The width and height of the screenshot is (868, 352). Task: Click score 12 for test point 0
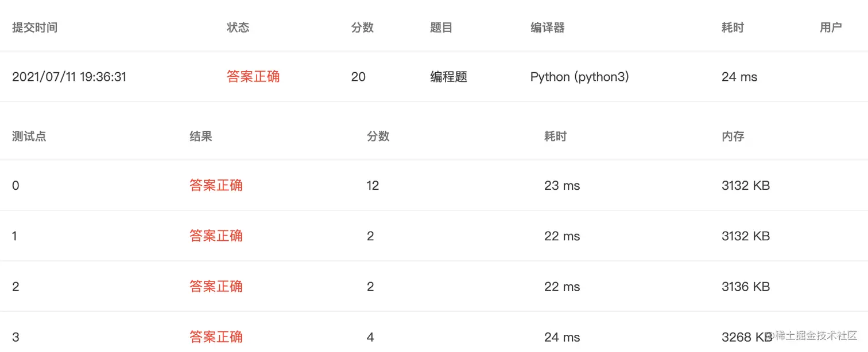coord(373,186)
